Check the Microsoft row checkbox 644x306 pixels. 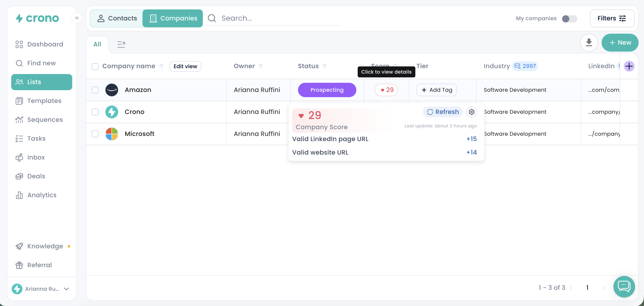tap(95, 134)
